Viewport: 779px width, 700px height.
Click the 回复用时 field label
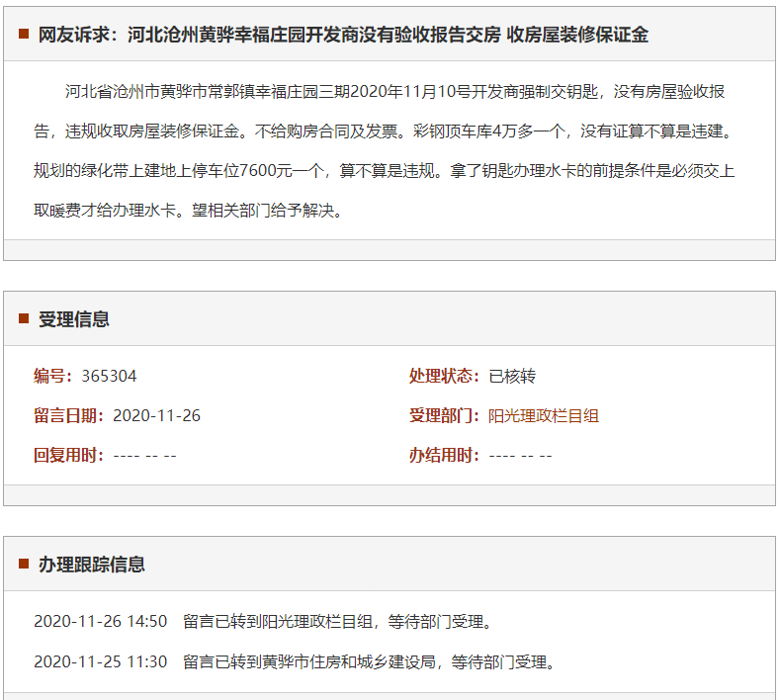click(x=71, y=455)
